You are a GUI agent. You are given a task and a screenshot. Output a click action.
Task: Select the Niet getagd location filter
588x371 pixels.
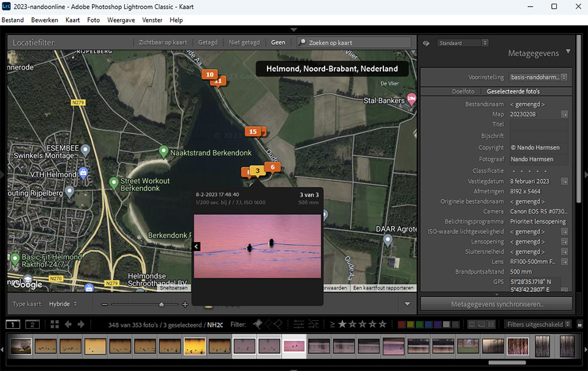[x=244, y=42]
